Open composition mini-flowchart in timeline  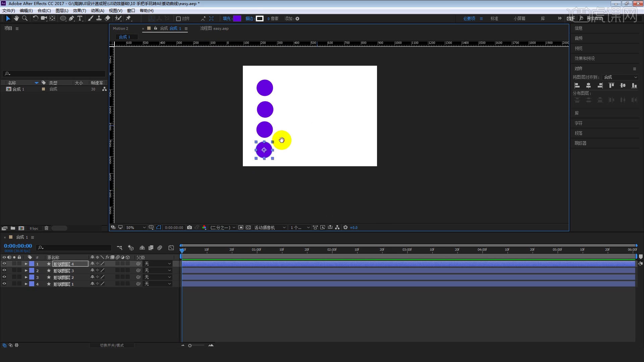tap(119, 248)
